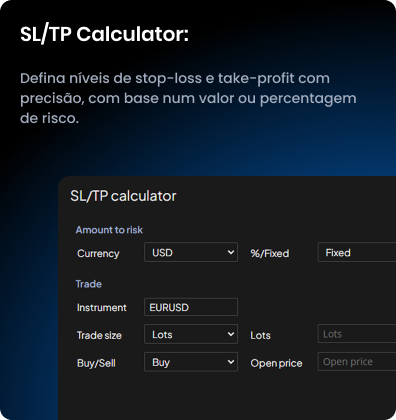This screenshot has height=420, width=396.
Task: Select the Lots amount input field
Action: [x=357, y=334]
